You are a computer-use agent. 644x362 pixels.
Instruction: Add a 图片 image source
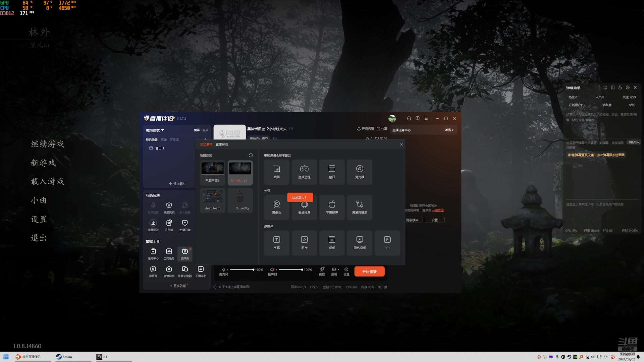304,243
